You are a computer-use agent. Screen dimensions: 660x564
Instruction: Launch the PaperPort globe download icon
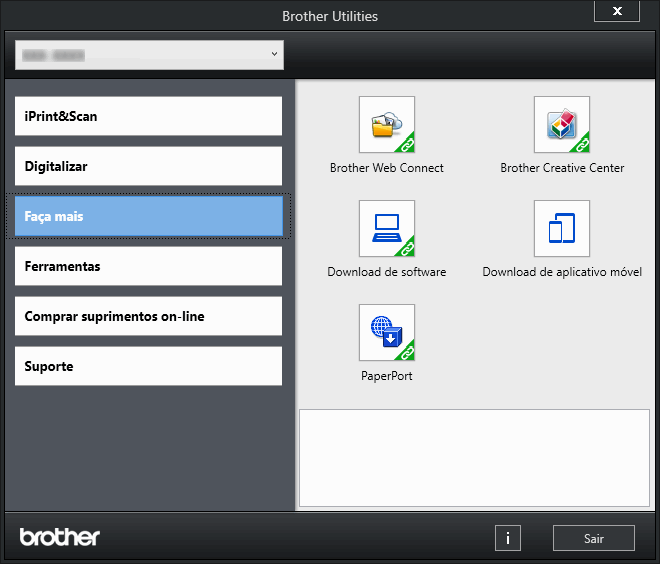(x=386, y=333)
